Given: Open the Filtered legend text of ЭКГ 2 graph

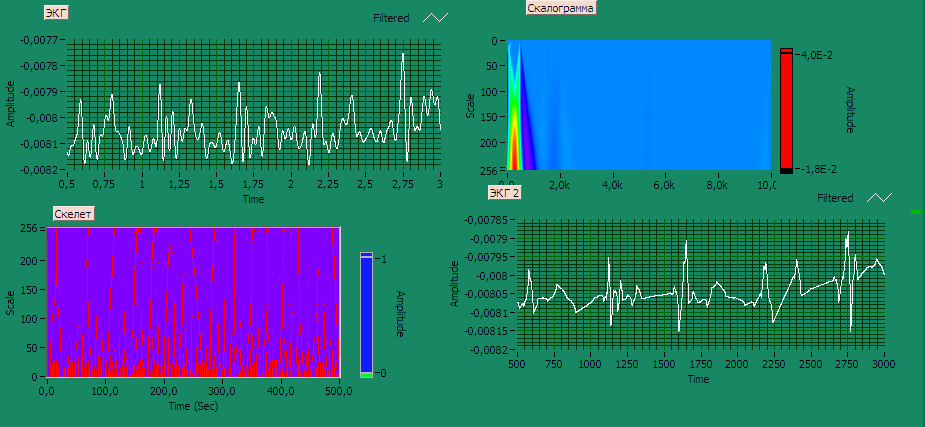Looking at the screenshot, I should coord(835,198).
